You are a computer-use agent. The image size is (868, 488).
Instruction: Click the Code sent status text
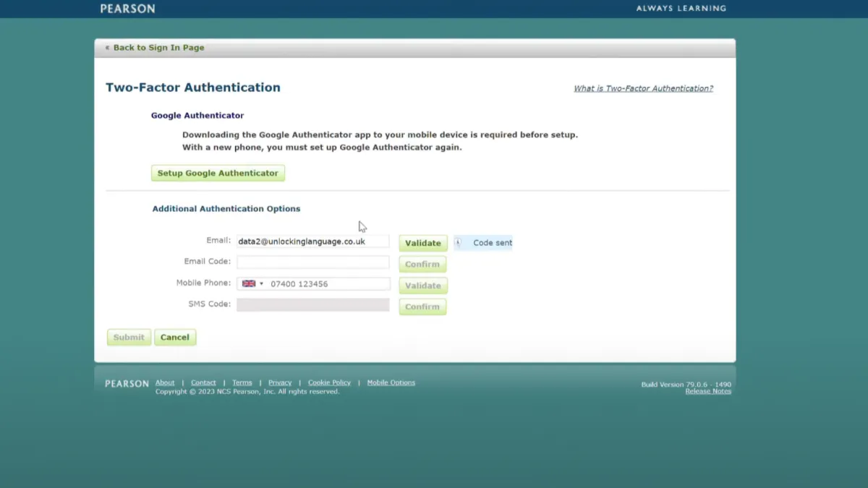493,243
